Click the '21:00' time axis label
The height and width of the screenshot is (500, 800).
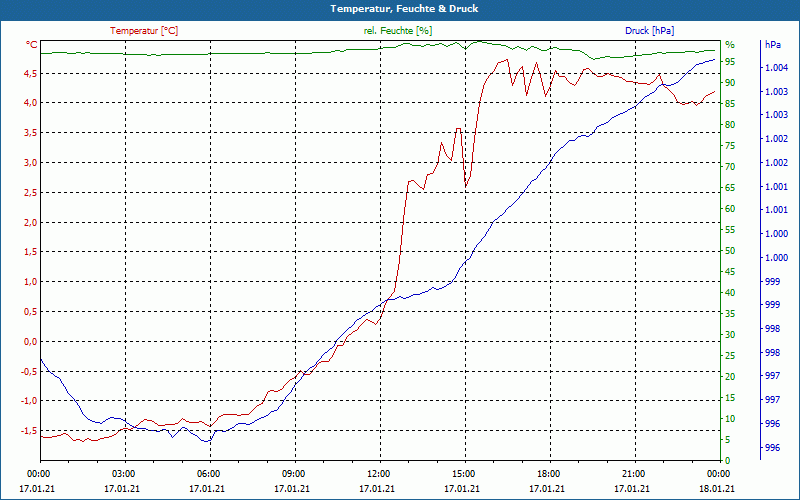[633, 473]
